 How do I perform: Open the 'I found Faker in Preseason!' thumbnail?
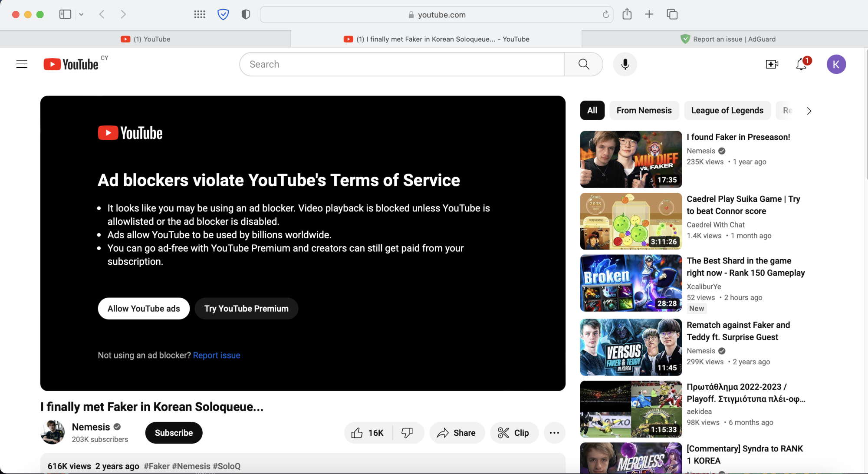(630, 159)
